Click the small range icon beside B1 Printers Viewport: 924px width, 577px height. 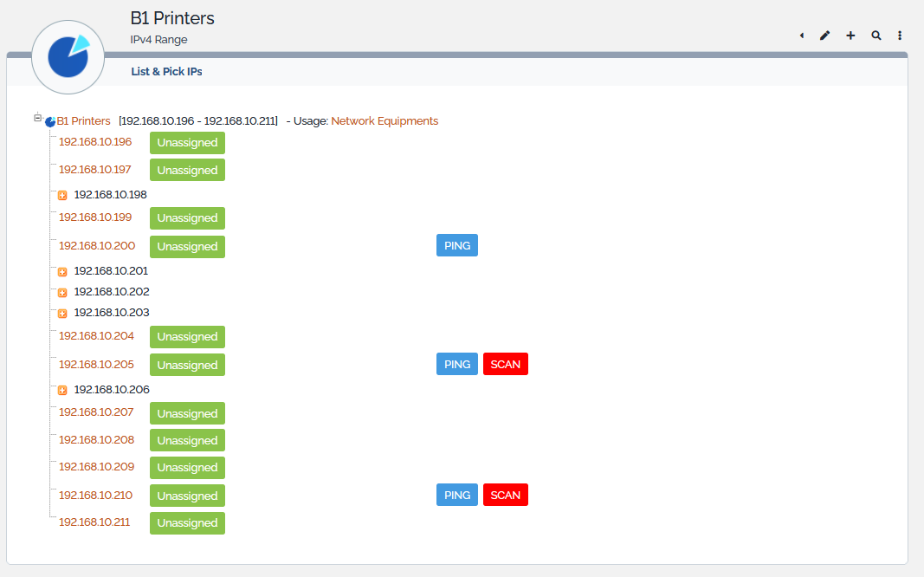[x=50, y=122]
